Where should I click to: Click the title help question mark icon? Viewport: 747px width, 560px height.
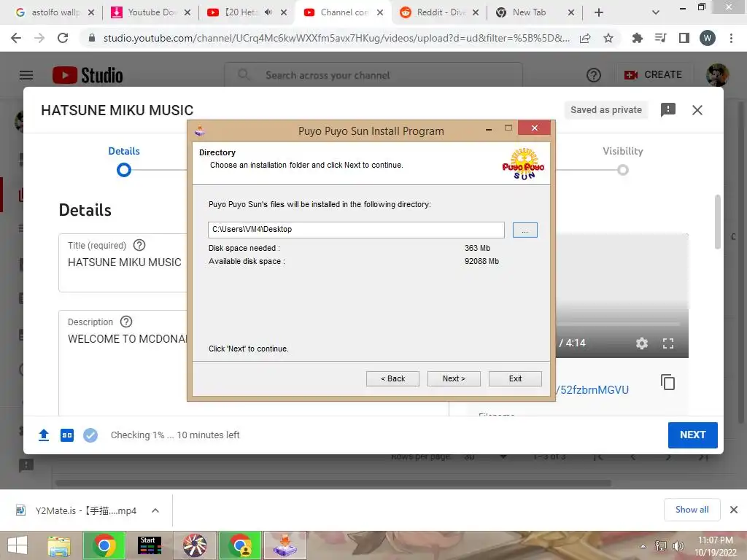click(x=139, y=245)
